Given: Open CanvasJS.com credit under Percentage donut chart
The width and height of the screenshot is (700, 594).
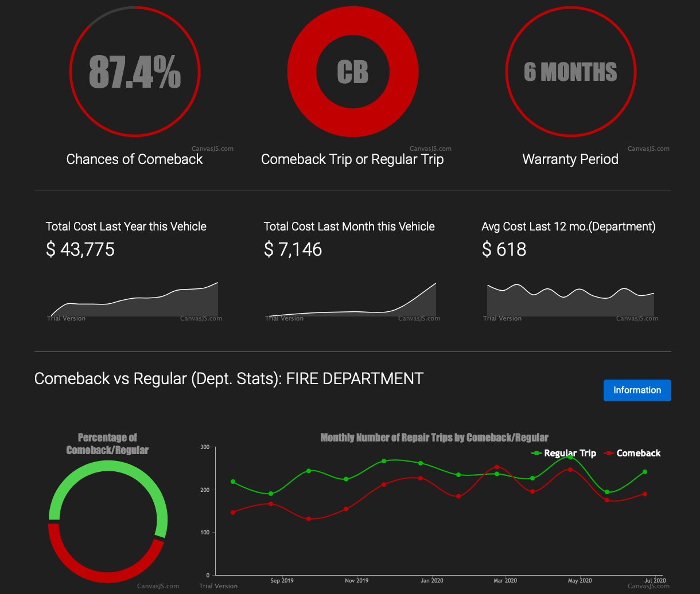Looking at the screenshot, I should pos(158,586).
